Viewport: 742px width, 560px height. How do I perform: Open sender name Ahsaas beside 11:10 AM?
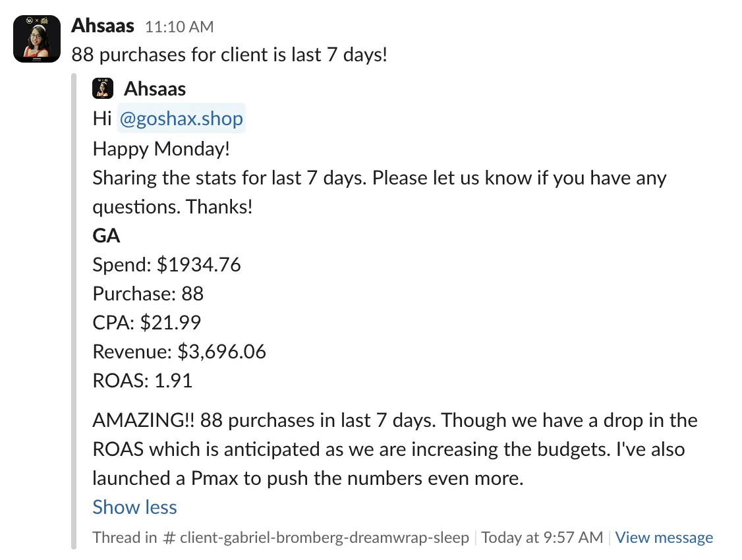click(x=103, y=26)
